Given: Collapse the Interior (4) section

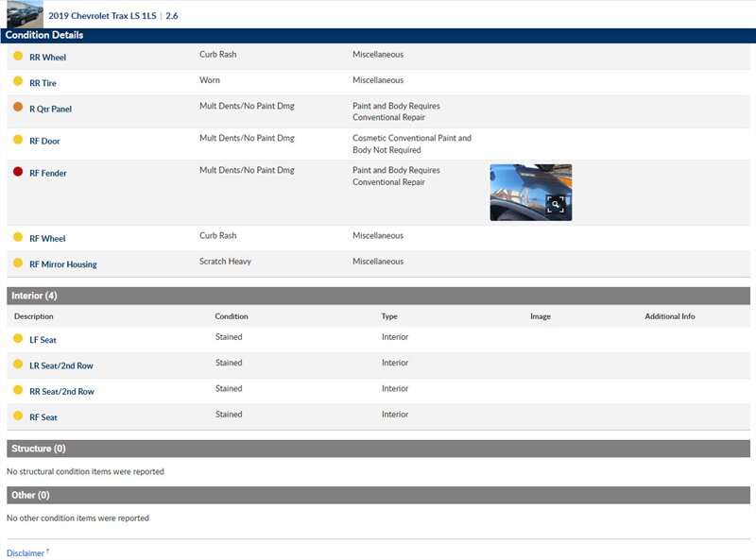Looking at the screenshot, I should click(378, 296).
